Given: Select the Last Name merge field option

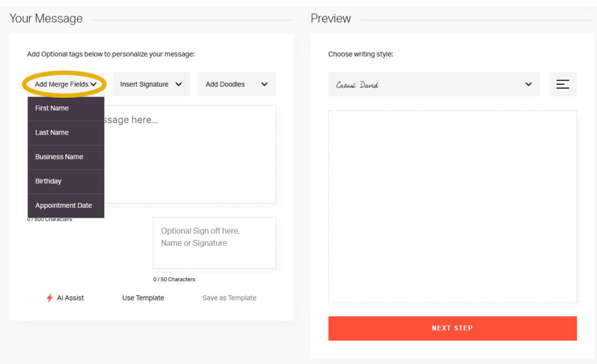Looking at the screenshot, I should (x=65, y=132).
